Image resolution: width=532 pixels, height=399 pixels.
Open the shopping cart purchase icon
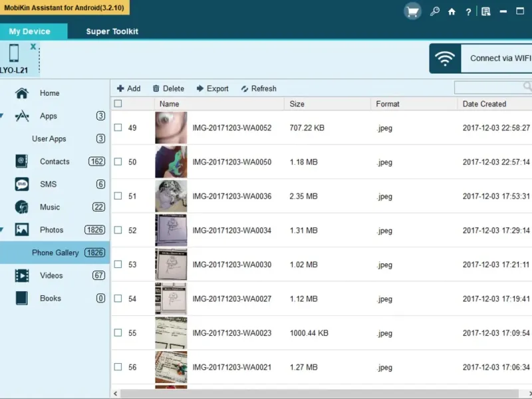412,11
